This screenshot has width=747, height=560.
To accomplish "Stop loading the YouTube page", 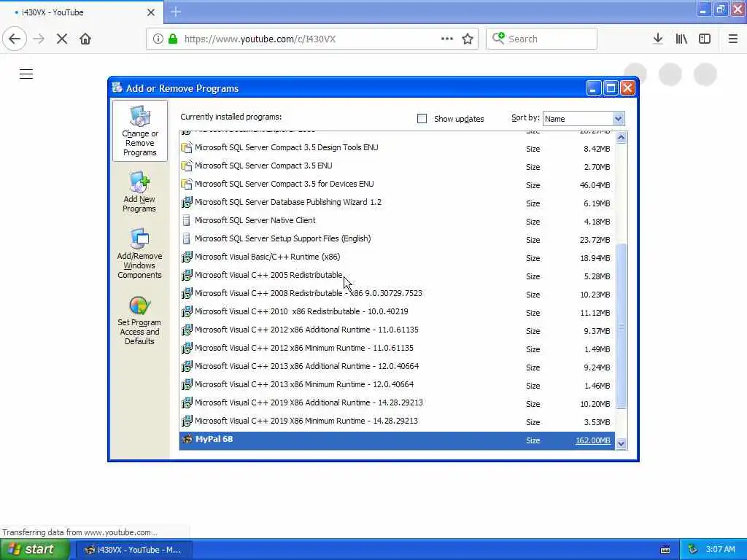I will click(61, 39).
